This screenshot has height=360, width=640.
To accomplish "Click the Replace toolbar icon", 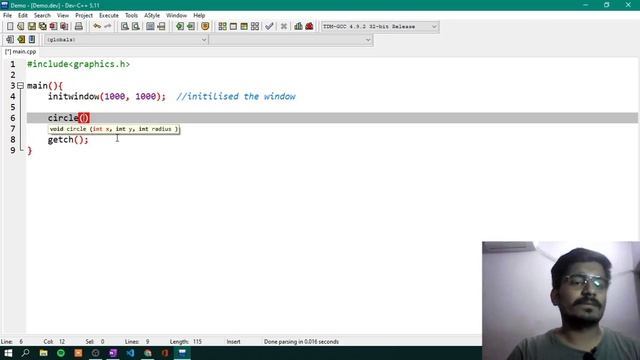I will [x=136, y=27].
